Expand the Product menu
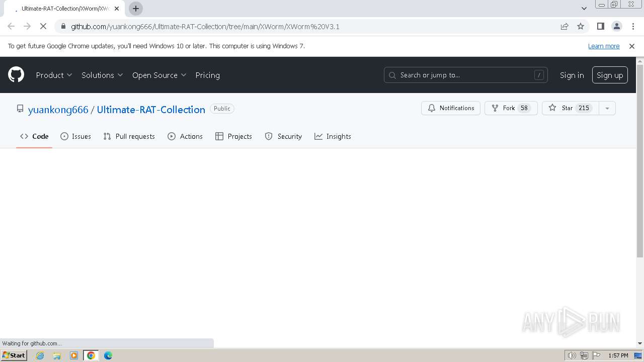Viewport: 644px width, 362px height. (54, 75)
